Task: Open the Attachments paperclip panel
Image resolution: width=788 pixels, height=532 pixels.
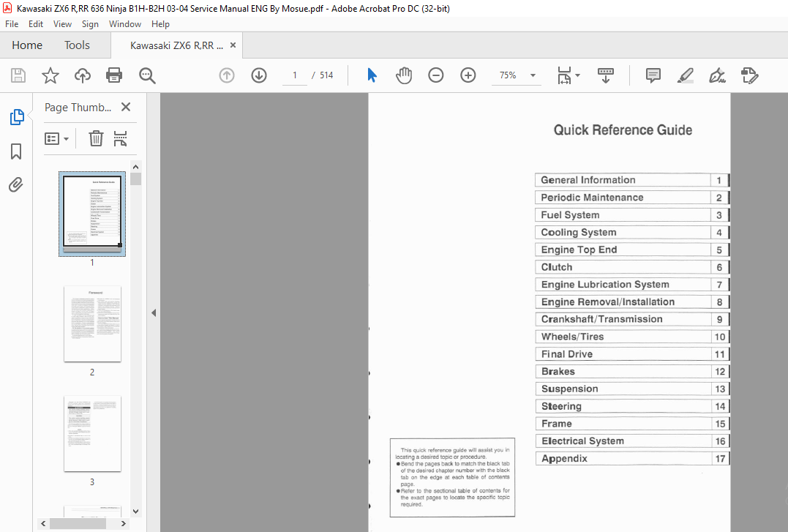Action: tap(16, 184)
